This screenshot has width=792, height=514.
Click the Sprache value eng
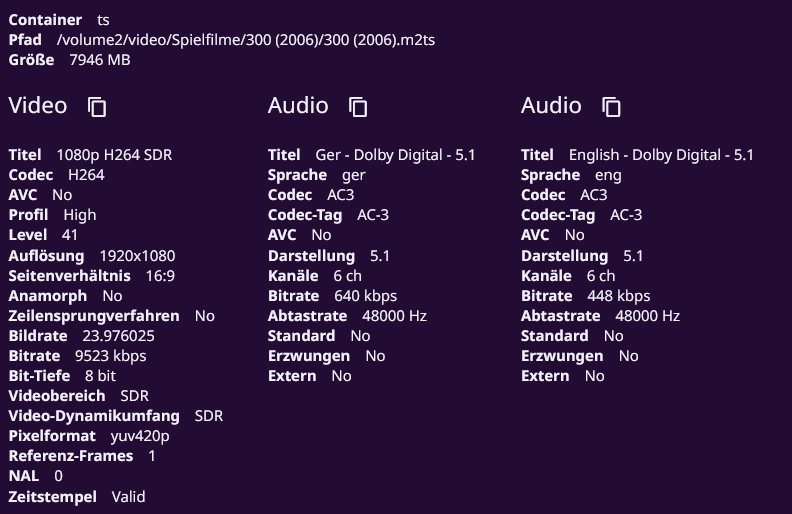point(608,175)
